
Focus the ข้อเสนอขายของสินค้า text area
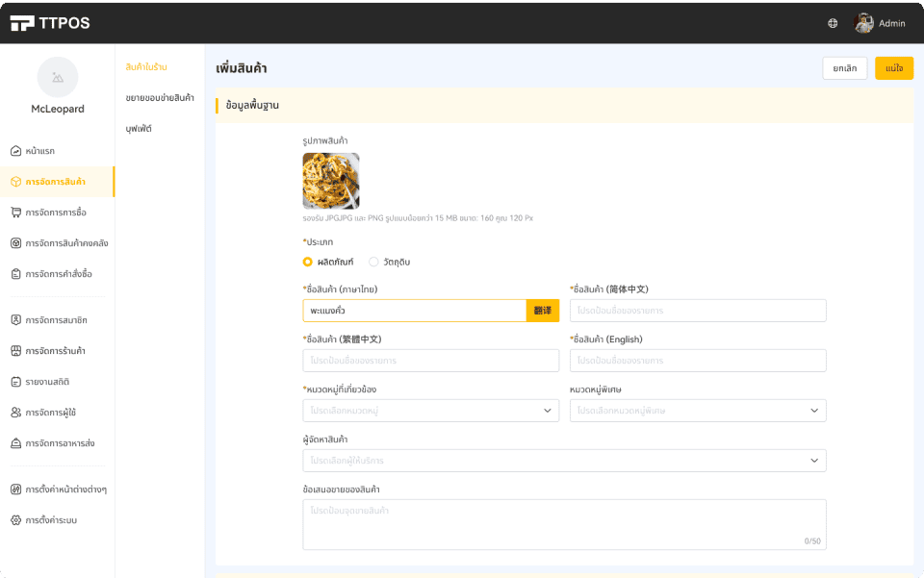click(x=565, y=524)
